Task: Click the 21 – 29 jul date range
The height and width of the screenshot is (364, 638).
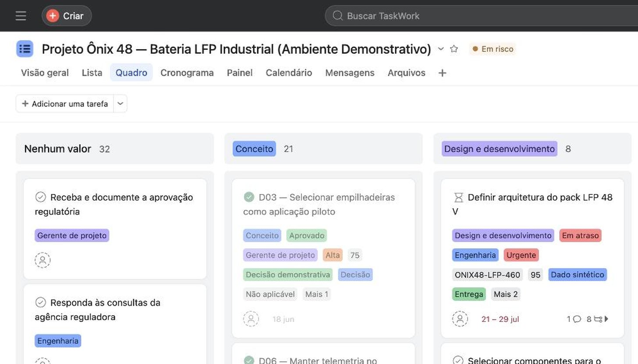Action: point(500,319)
